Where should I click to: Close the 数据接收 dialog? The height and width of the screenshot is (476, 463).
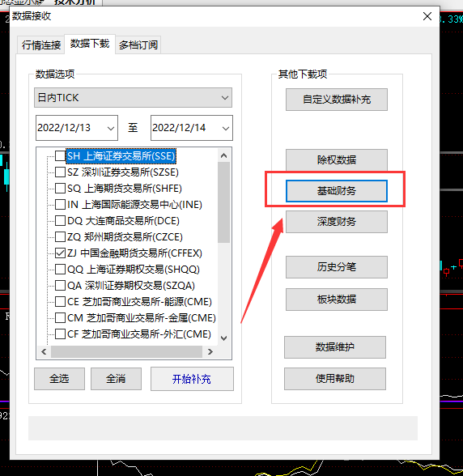point(427,16)
